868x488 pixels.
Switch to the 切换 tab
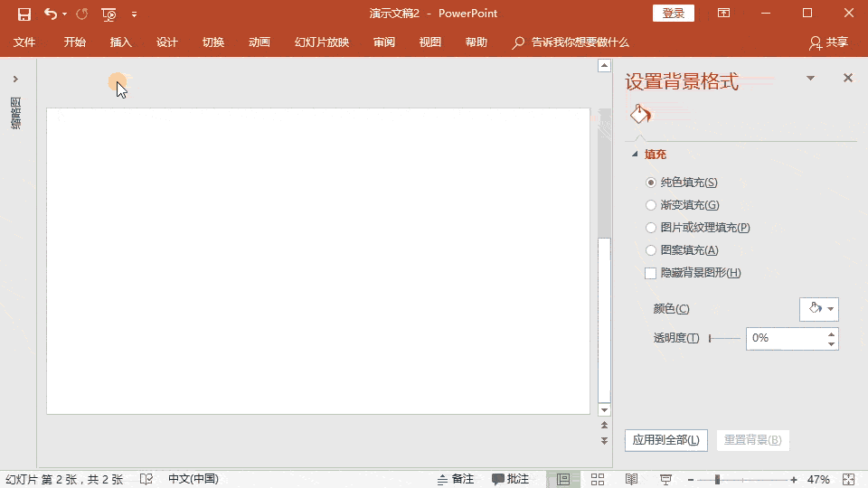[213, 42]
